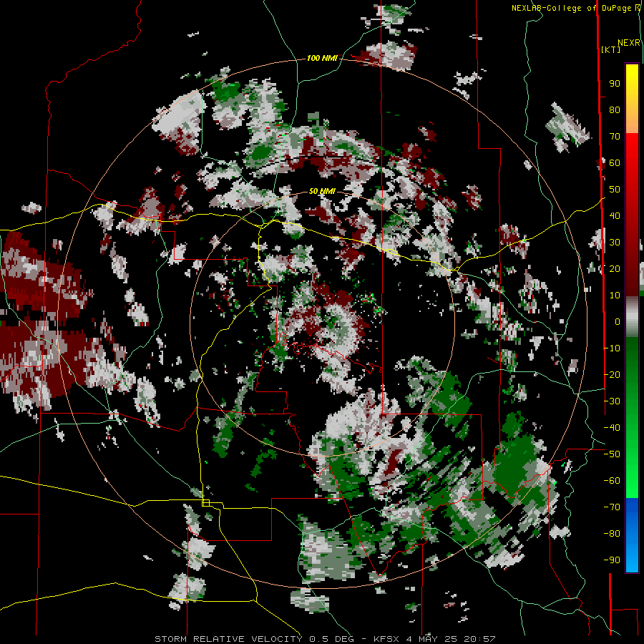Click the "KFSX" radar site identifier

(x=386, y=639)
